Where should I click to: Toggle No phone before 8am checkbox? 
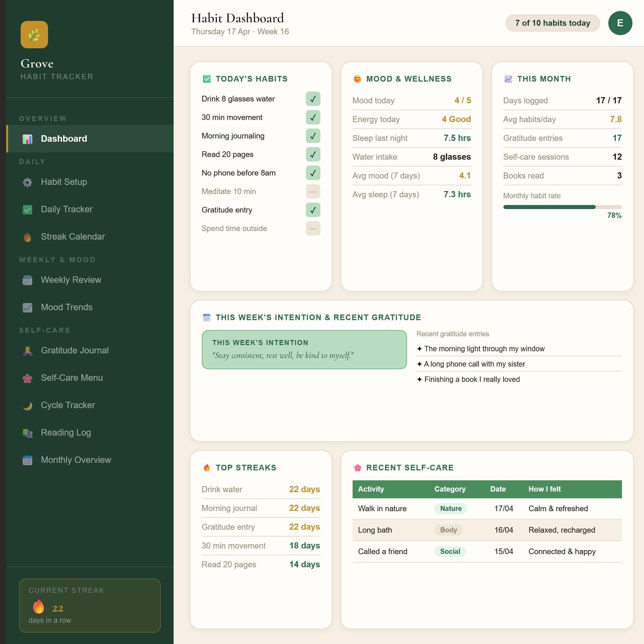313,173
